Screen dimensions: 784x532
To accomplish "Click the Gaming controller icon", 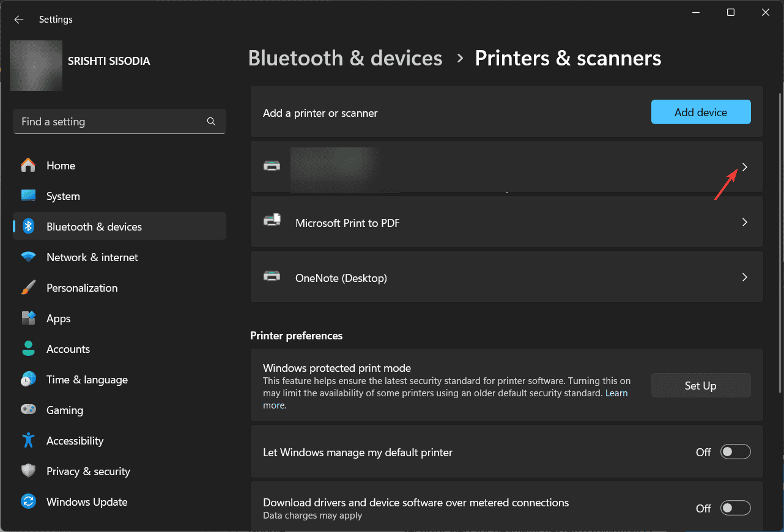I will 28,410.
